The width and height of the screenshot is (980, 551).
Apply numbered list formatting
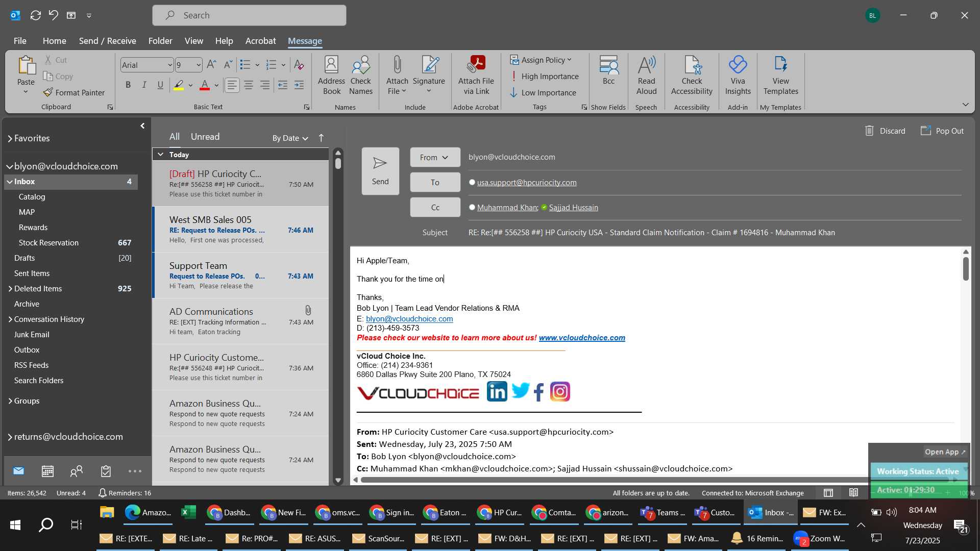(272, 65)
